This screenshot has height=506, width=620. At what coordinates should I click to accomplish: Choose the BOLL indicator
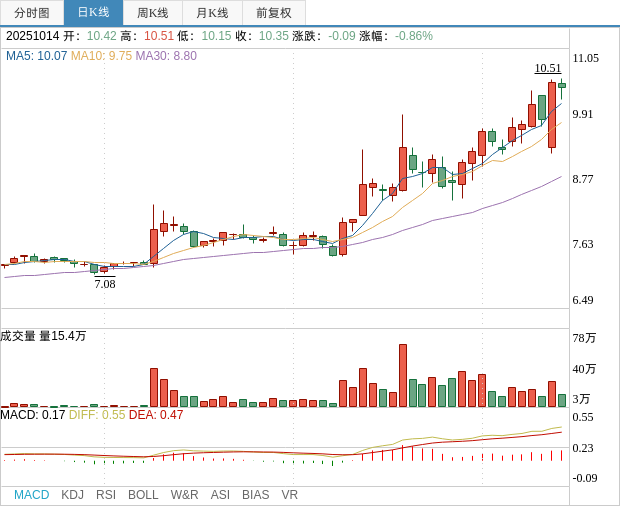point(143,495)
